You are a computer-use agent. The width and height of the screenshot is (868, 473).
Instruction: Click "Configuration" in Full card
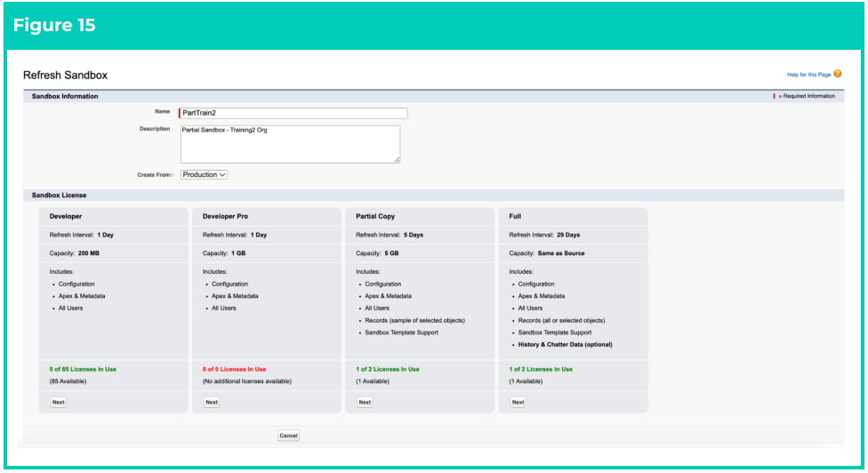click(536, 284)
